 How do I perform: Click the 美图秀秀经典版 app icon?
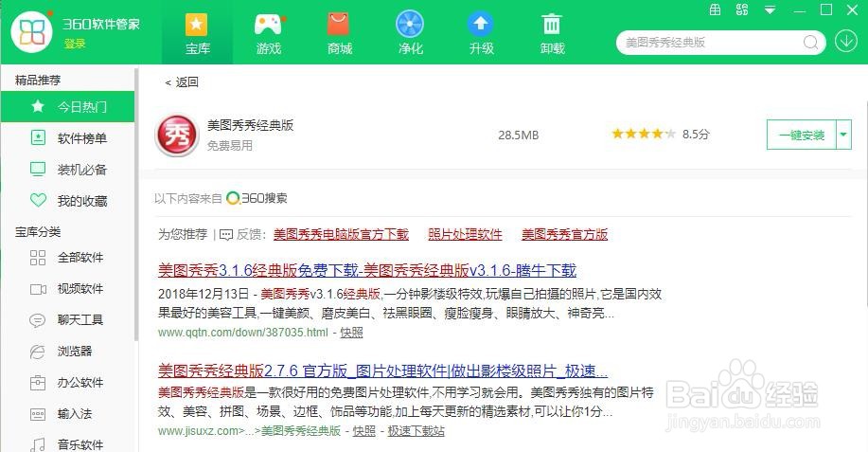pos(177,136)
